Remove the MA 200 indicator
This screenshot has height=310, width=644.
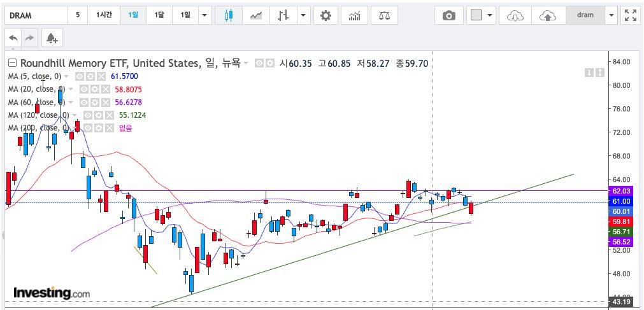point(110,129)
